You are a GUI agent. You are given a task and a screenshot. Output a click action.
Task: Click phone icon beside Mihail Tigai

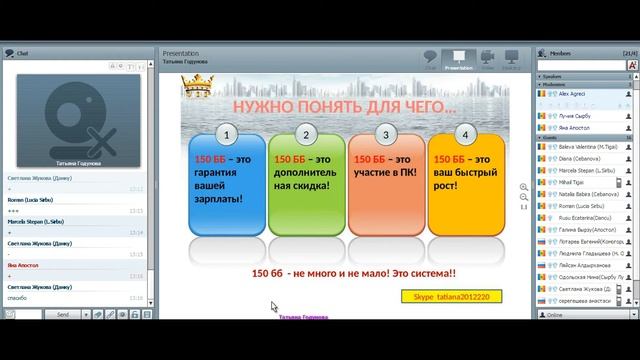pyautogui.click(x=619, y=182)
